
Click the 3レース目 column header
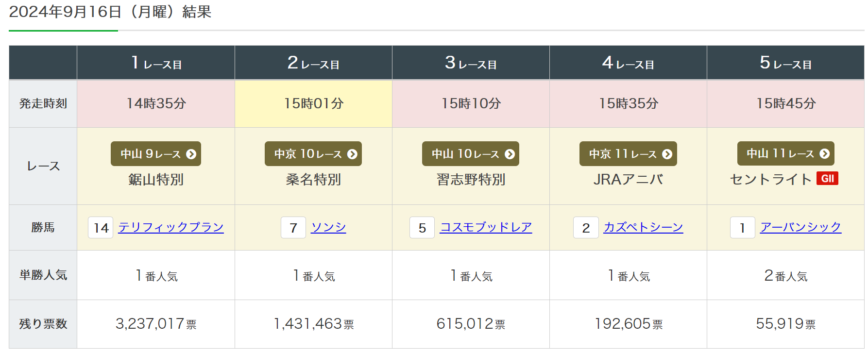click(x=471, y=63)
